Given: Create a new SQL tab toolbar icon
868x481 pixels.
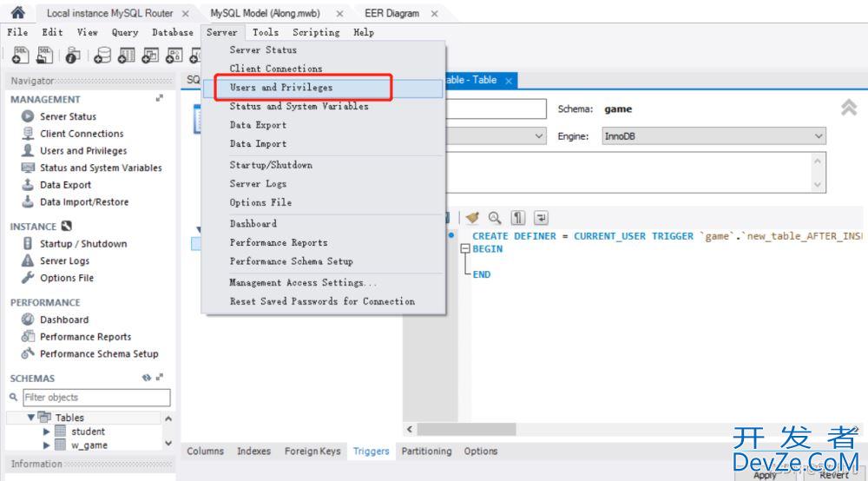Looking at the screenshot, I should [21, 55].
